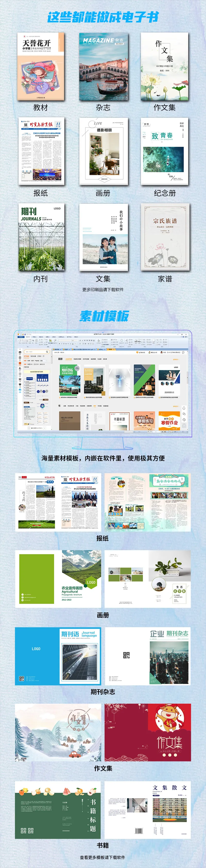Open the 我们的小故事 anthology cover

[103, 237]
